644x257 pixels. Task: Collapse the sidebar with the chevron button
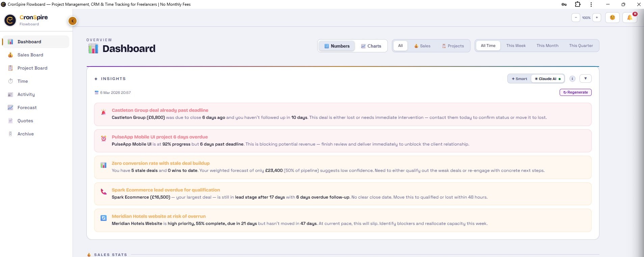[x=73, y=21]
